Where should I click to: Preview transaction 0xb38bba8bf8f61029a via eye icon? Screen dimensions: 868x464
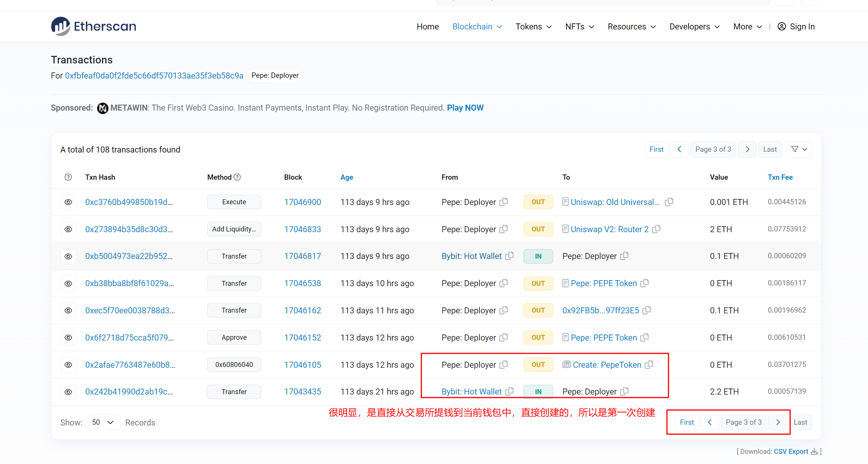[68, 284]
